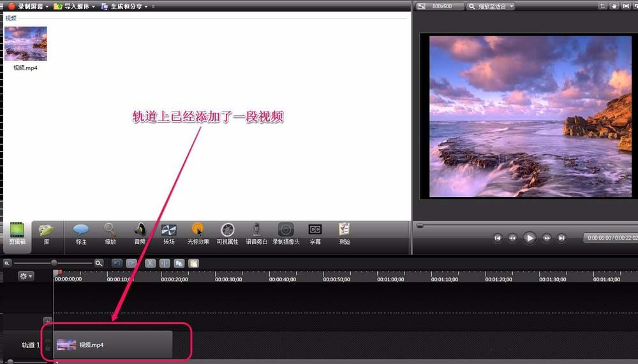Add a new track with the plus button
638x364 pixels.
[x=48, y=321]
